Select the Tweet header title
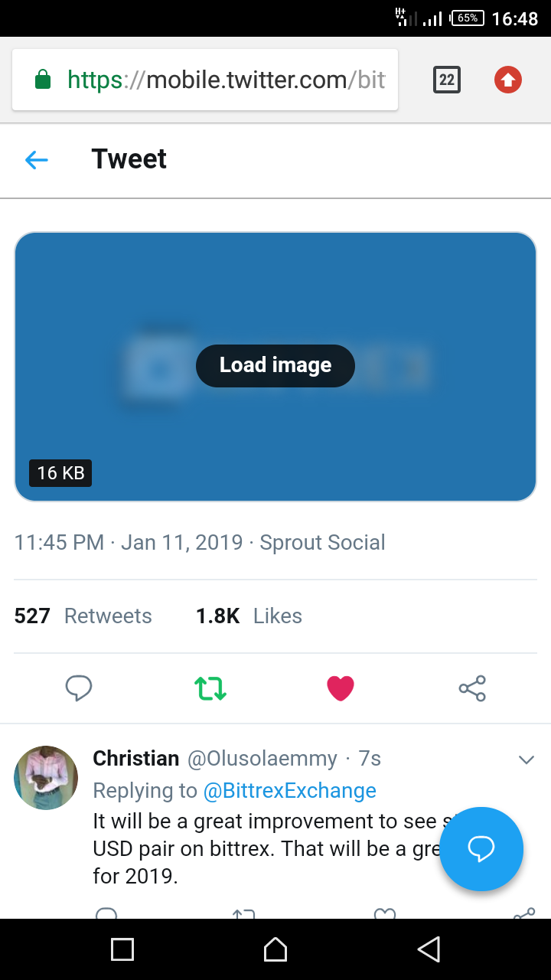The width and height of the screenshot is (551, 980). tap(129, 158)
